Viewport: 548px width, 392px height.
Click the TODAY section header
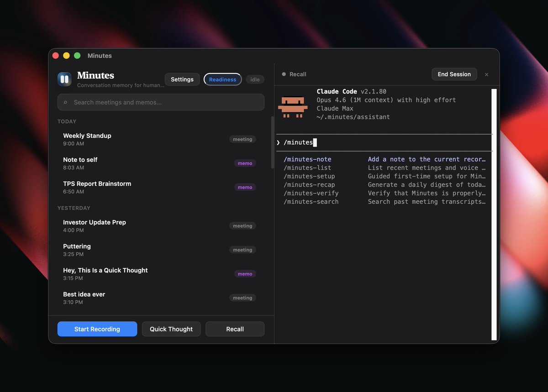(x=67, y=121)
